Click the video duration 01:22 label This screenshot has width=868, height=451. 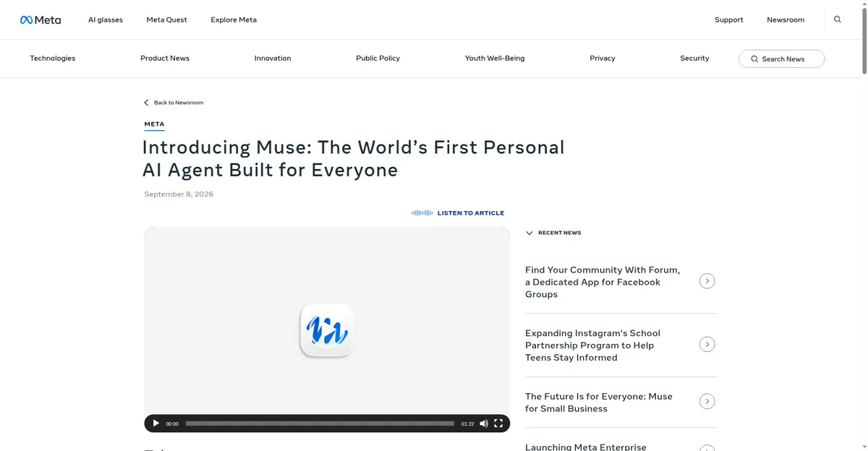(x=468, y=424)
